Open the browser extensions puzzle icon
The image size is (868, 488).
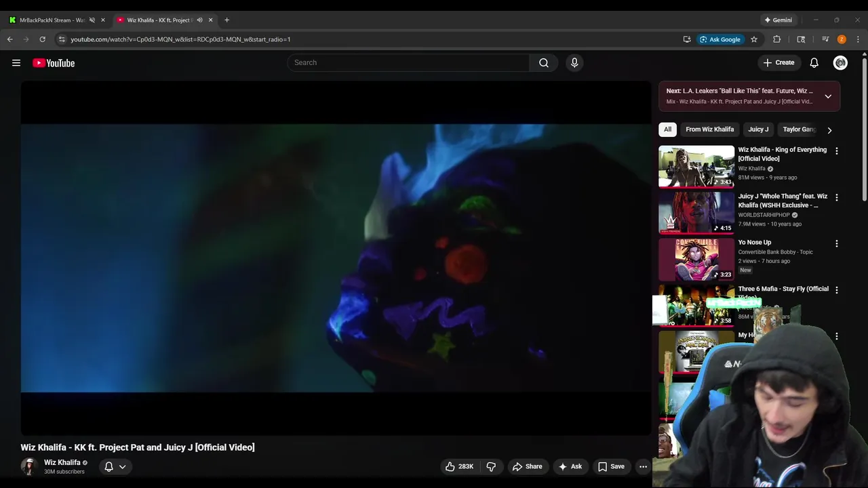(777, 39)
